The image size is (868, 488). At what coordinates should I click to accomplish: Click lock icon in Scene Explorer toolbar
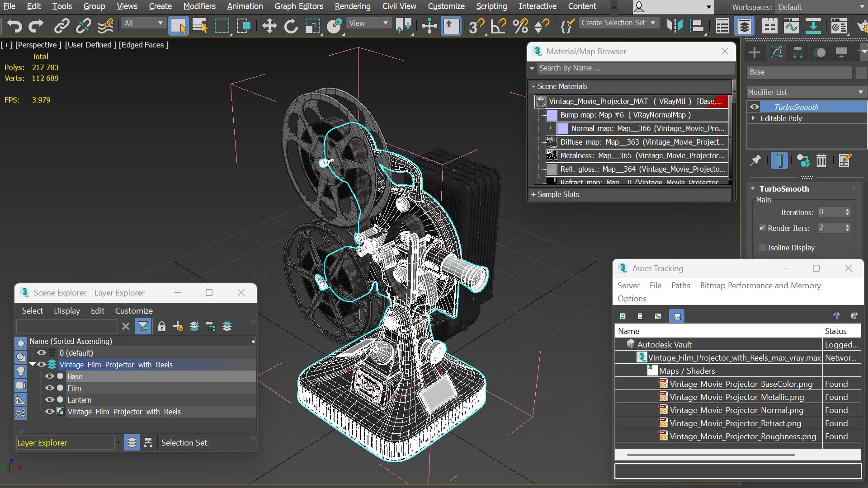(x=161, y=326)
